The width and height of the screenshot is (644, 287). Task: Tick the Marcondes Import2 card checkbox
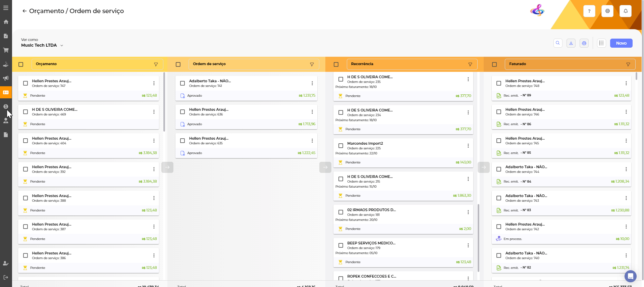click(x=341, y=146)
